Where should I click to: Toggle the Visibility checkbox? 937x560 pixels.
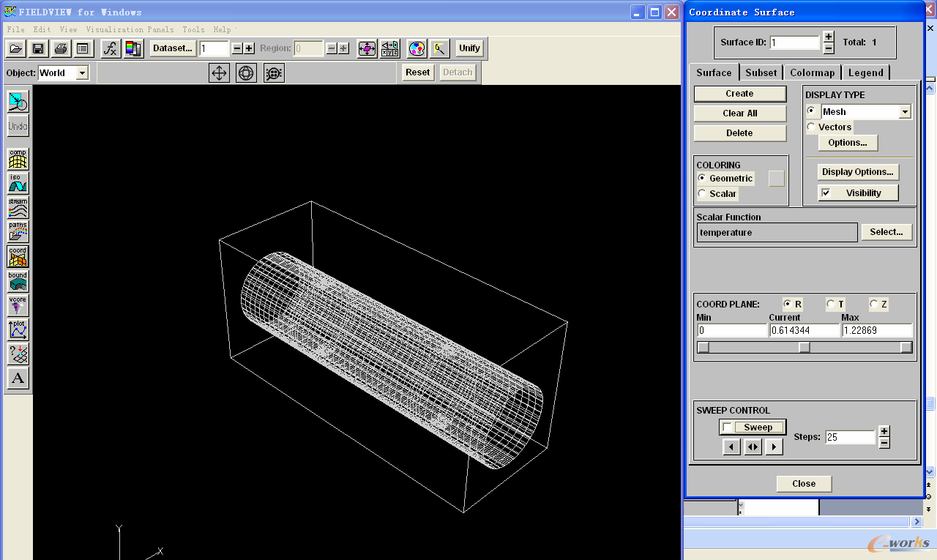click(x=826, y=193)
